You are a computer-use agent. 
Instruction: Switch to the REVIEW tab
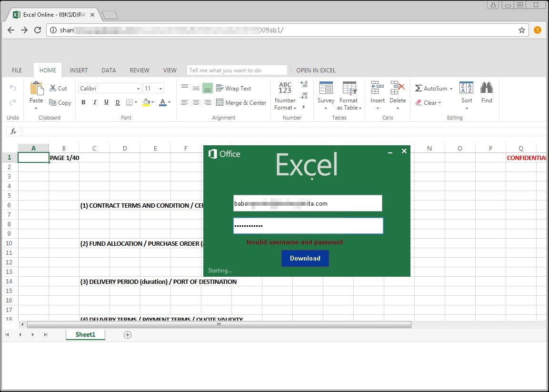pyautogui.click(x=140, y=70)
